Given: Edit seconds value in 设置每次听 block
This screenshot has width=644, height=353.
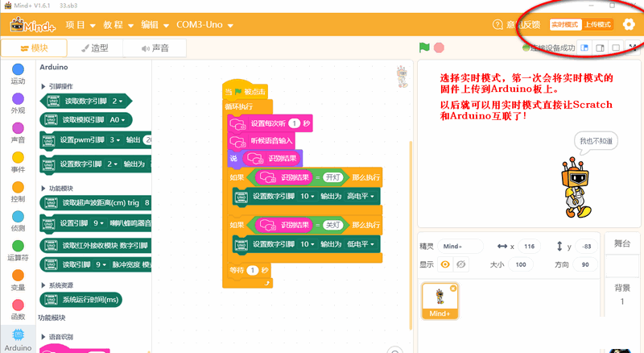Looking at the screenshot, I should point(294,123).
